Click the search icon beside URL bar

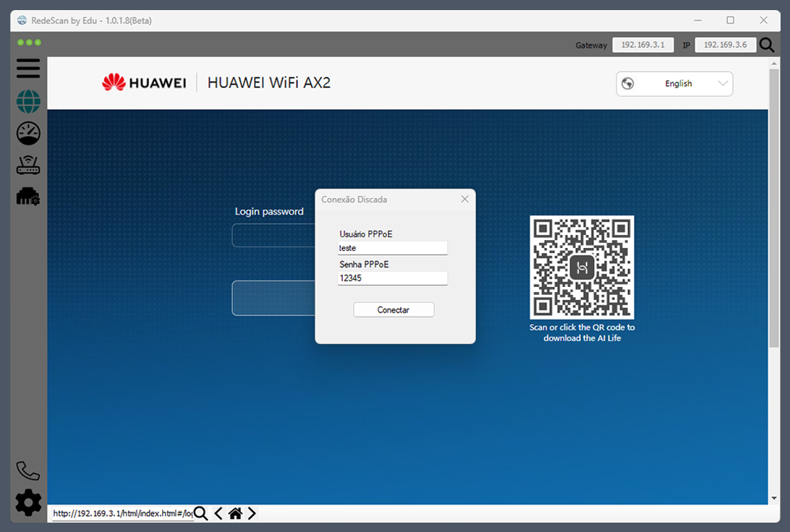(201, 513)
